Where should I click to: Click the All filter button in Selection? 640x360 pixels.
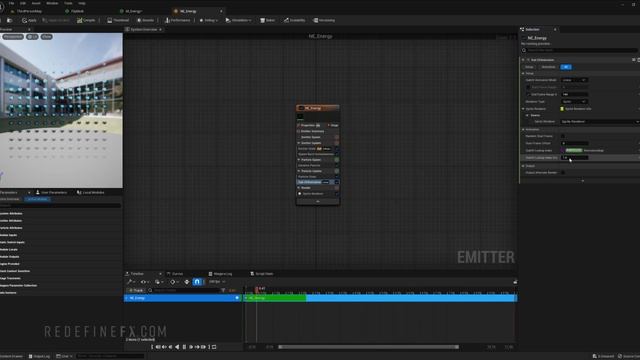(x=566, y=67)
